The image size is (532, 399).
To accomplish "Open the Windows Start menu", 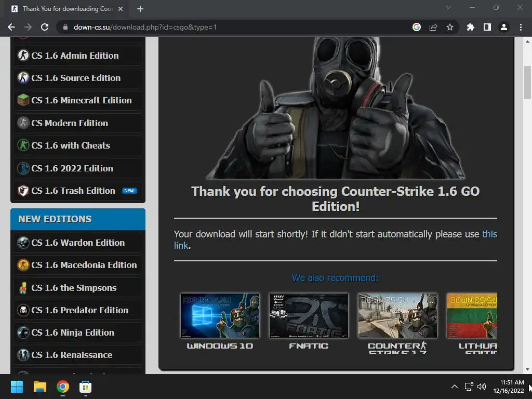I will pyautogui.click(x=17, y=387).
